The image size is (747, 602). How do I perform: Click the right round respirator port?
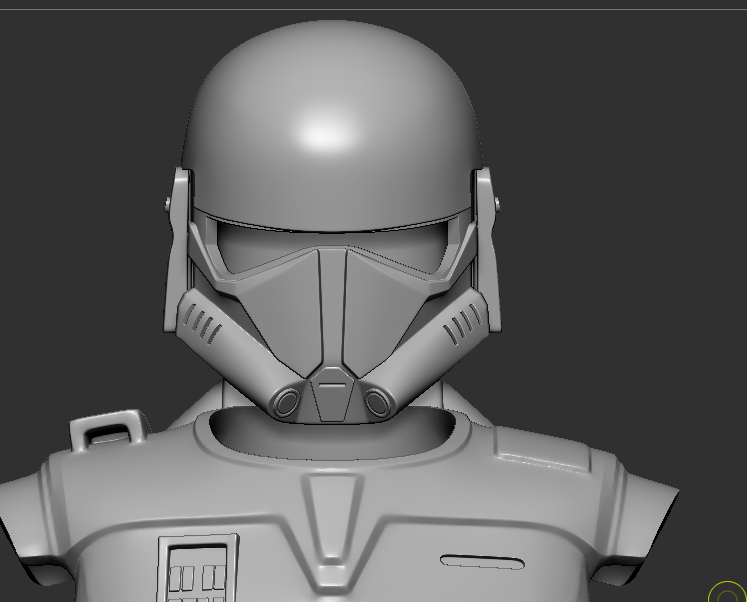376,402
